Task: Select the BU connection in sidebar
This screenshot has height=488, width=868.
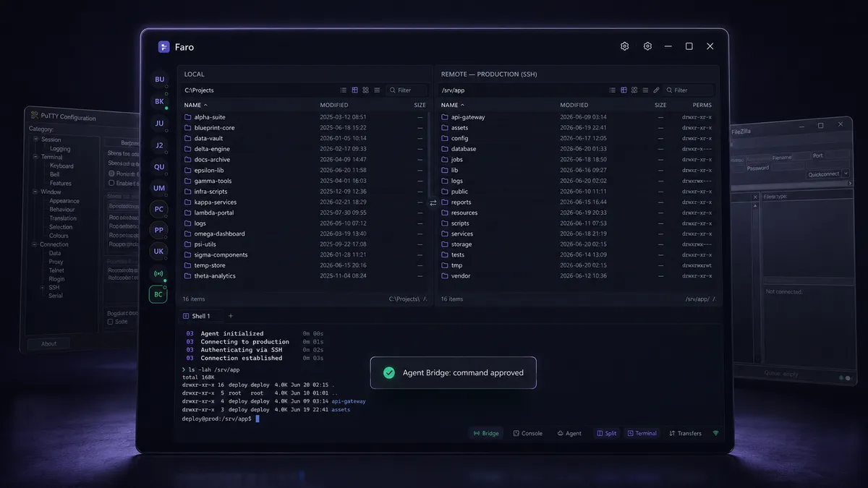Action: [159, 80]
